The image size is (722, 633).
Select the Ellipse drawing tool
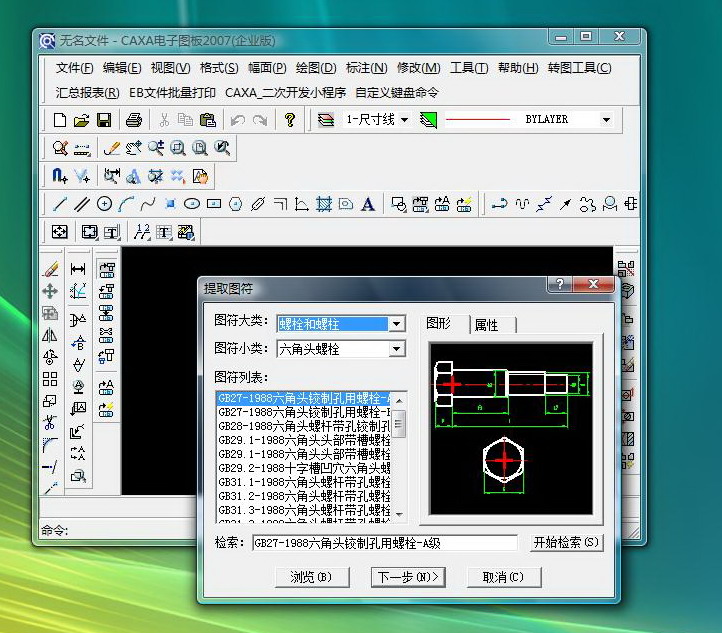pyautogui.click(x=192, y=203)
